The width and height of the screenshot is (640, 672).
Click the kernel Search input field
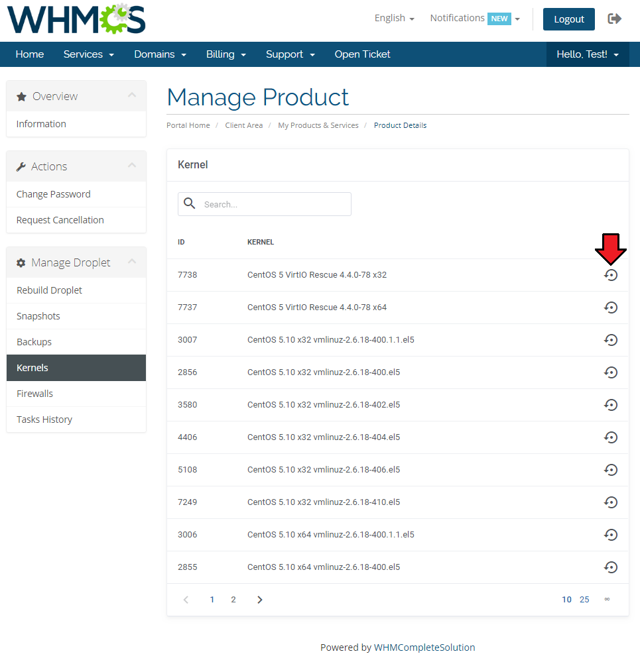[x=272, y=204]
